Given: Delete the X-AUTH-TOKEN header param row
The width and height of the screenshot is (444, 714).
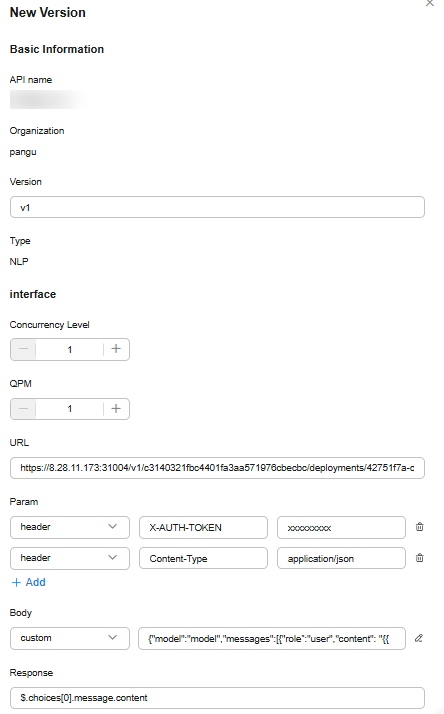Looking at the screenshot, I should (419, 527).
